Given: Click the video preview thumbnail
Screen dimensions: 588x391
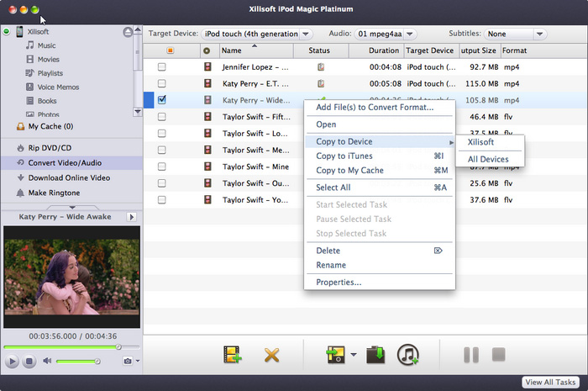Looking at the screenshot, I should [71, 277].
